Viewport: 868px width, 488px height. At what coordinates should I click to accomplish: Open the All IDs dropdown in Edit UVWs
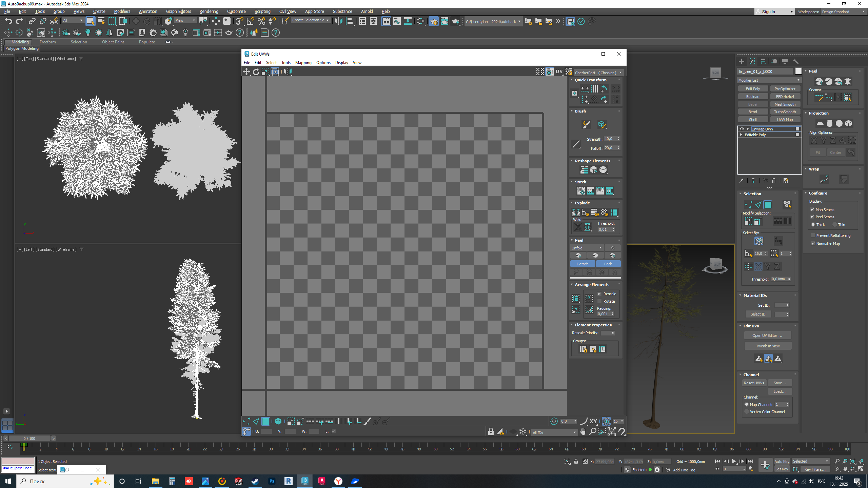click(x=554, y=432)
